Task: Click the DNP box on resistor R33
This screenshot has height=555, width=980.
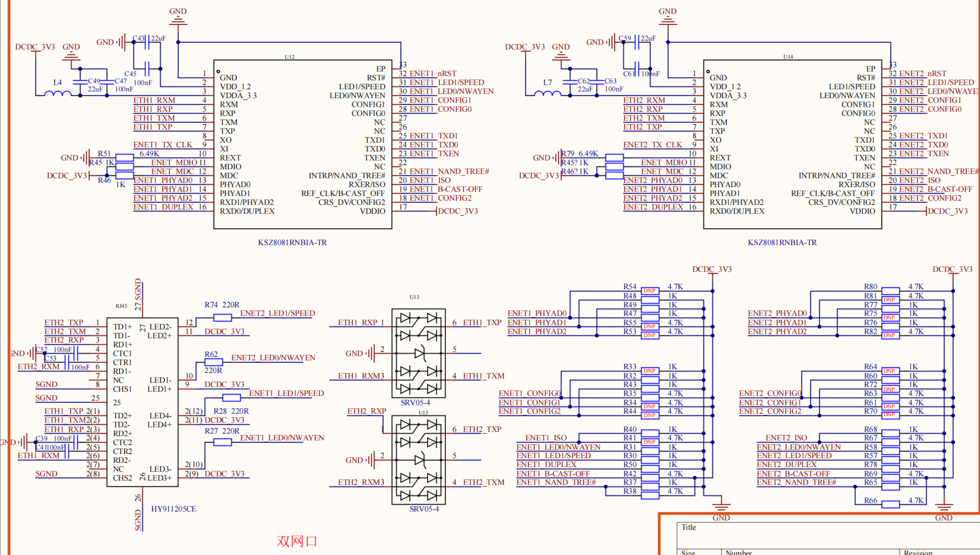Action: [x=649, y=371]
